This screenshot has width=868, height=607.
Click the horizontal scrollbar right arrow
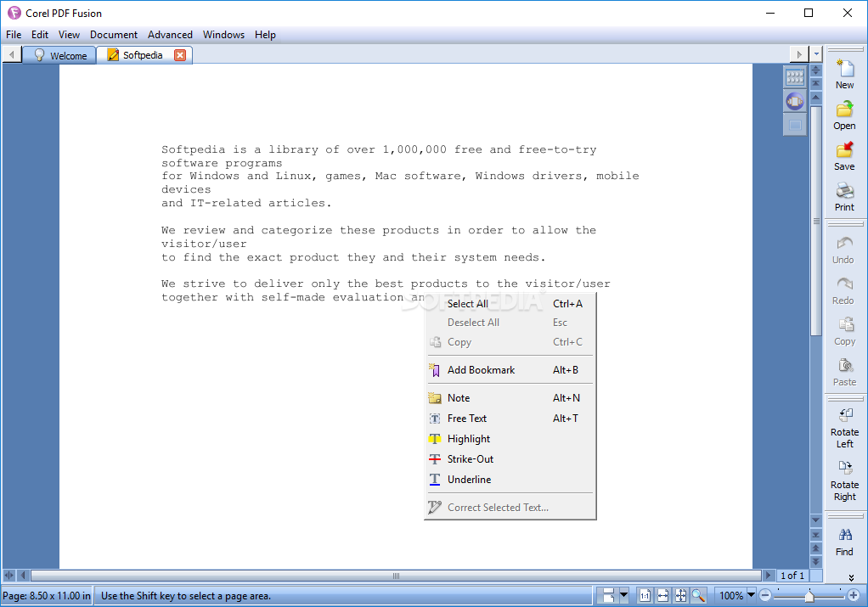pos(768,576)
